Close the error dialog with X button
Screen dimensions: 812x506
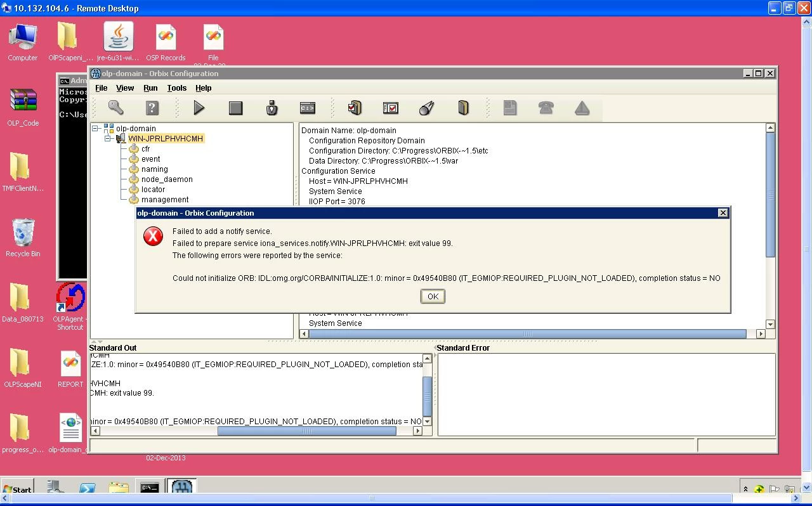(723, 213)
